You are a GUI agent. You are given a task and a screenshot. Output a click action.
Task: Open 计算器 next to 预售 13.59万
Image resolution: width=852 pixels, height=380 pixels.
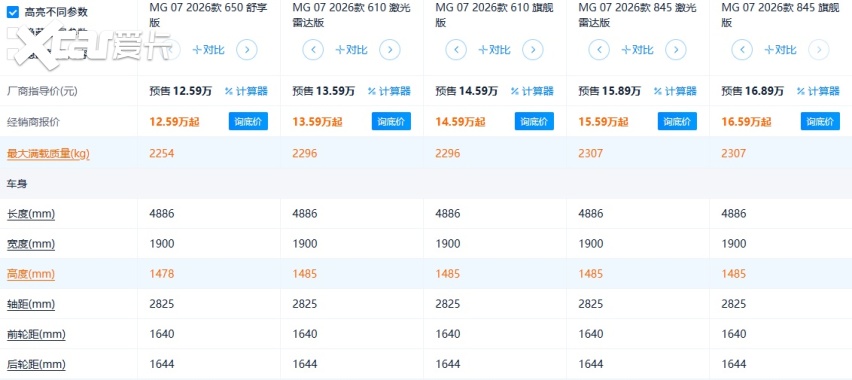(x=390, y=91)
